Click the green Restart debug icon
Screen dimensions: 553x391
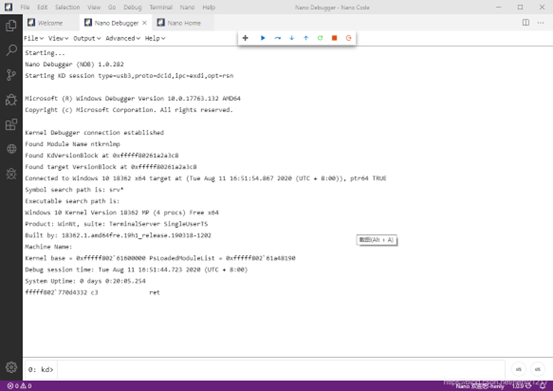coord(320,38)
